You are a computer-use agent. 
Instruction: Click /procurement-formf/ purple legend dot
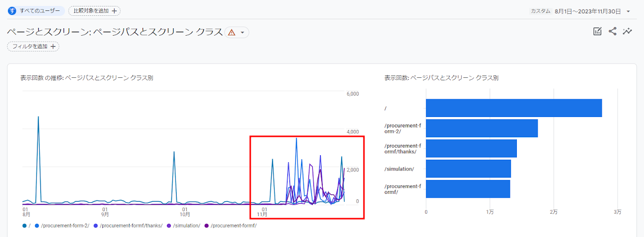[x=207, y=226]
